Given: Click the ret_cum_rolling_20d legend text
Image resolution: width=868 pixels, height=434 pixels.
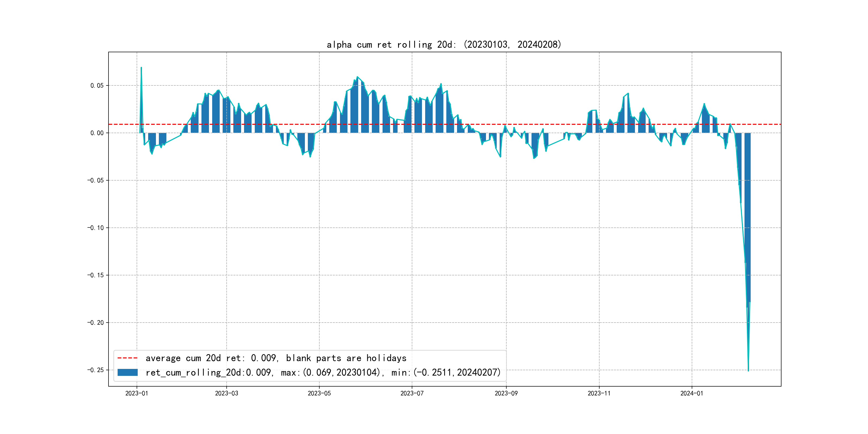Looking at the screenshot, I should click(323, 372).
